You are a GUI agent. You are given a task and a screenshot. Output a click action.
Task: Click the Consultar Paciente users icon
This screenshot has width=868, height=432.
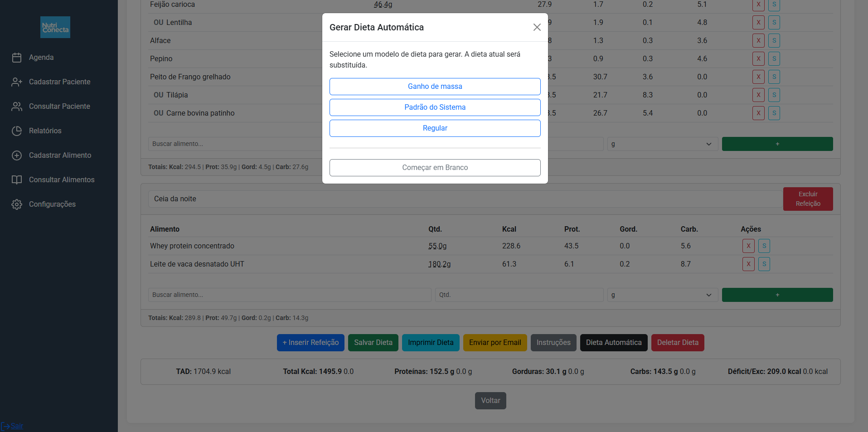pyautogui.click(x=17, y=107)
